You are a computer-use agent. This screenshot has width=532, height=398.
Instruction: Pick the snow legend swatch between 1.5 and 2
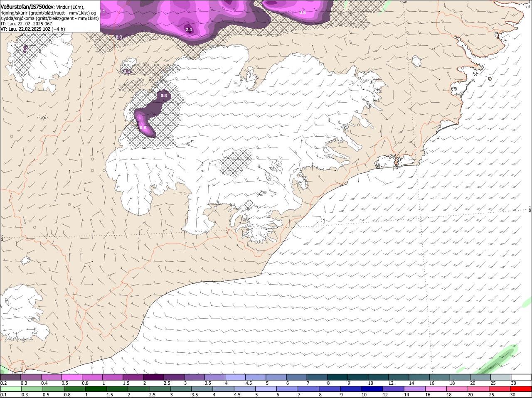(133, 377)
